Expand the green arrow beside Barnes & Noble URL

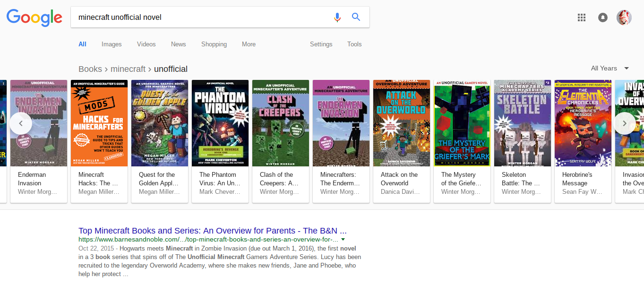pos(343,239)
